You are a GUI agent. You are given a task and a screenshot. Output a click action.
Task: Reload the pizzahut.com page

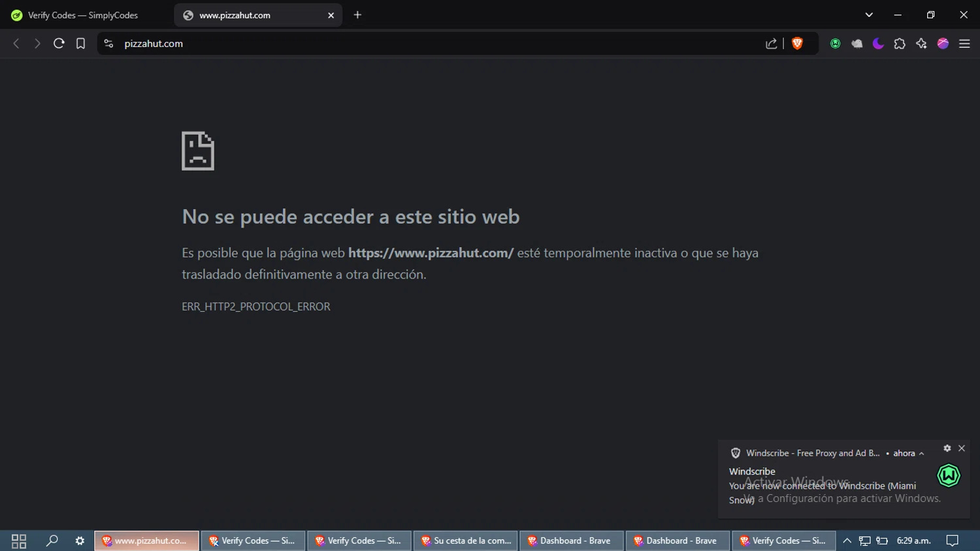59,44
